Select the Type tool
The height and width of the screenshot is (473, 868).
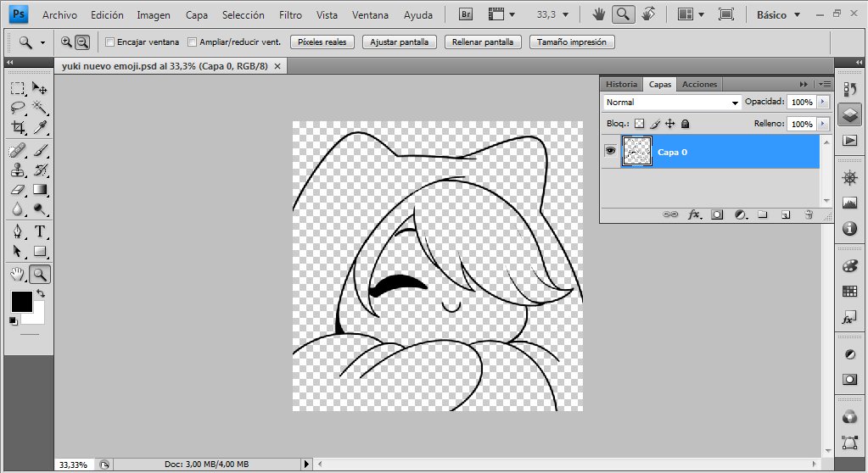click(39, 231)
